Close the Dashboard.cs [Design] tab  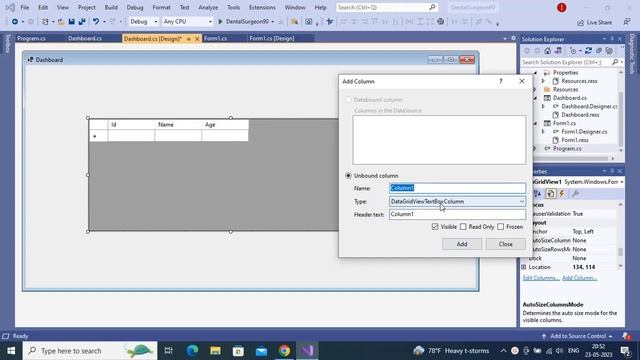click(x=197, y=39)
